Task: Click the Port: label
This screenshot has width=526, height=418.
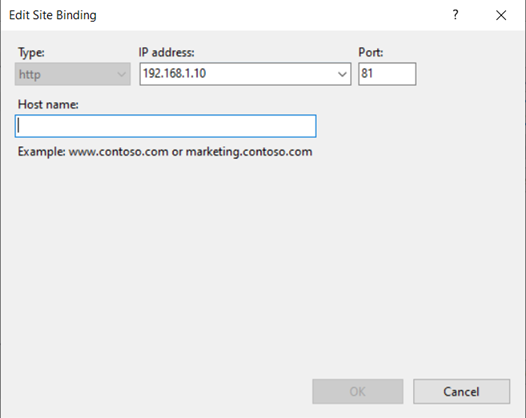Action: point(371,52)
